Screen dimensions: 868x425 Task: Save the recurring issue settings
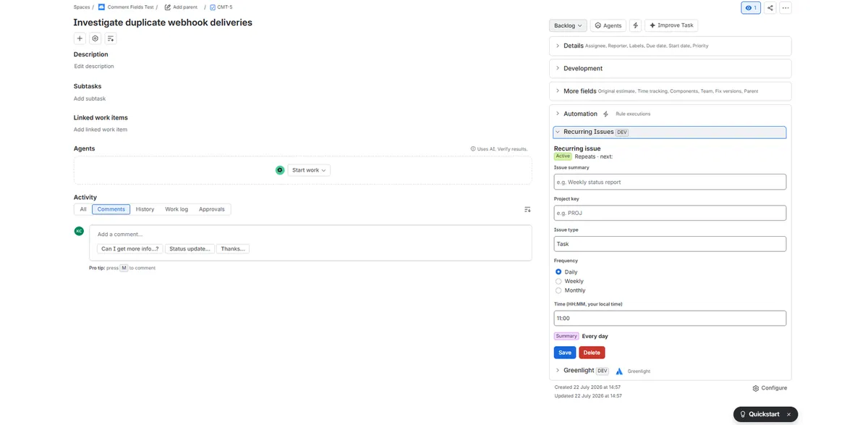[x=565, y=353]
